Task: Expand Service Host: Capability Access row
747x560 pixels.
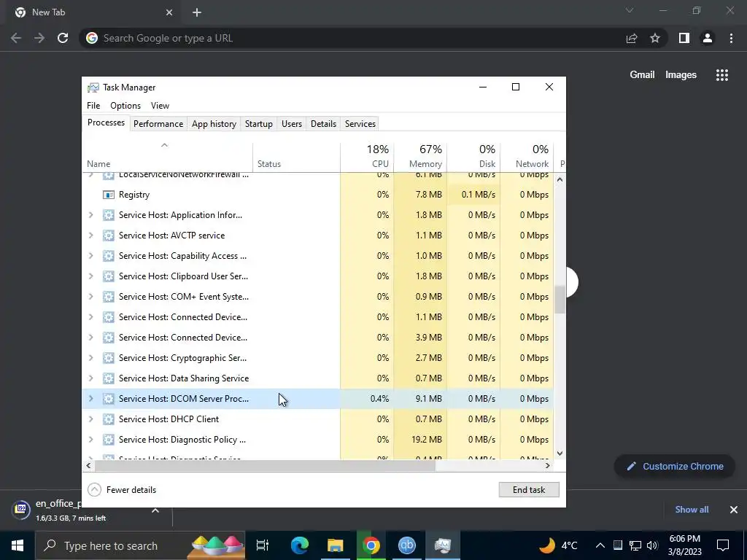Action: 91,256
